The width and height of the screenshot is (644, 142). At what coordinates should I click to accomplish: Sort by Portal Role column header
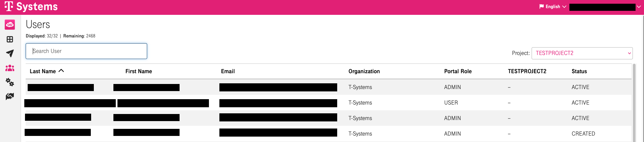pos(458,72)
